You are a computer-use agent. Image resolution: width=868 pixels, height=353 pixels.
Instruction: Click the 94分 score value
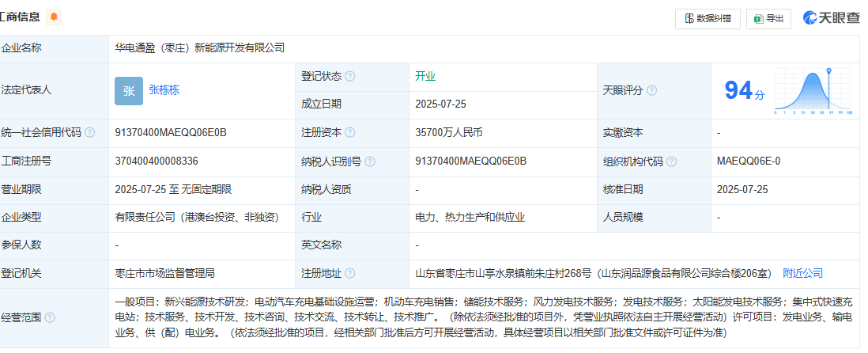[745, 91]
